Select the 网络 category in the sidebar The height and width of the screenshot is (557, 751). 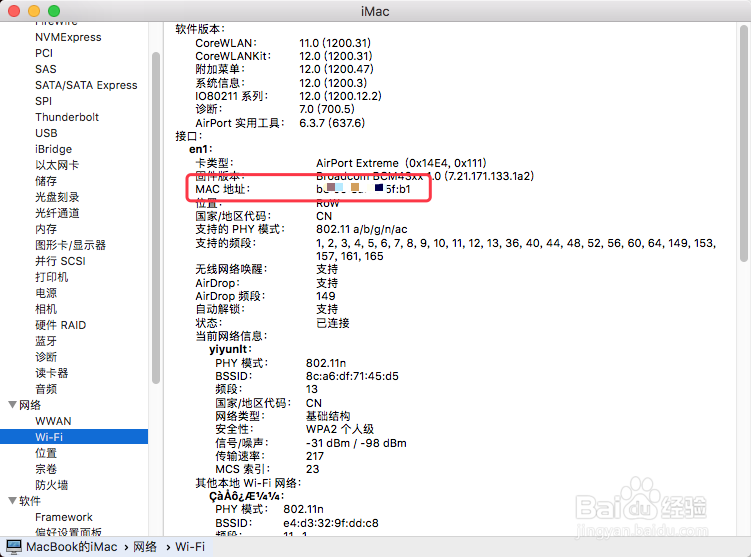tap(30, 405)
